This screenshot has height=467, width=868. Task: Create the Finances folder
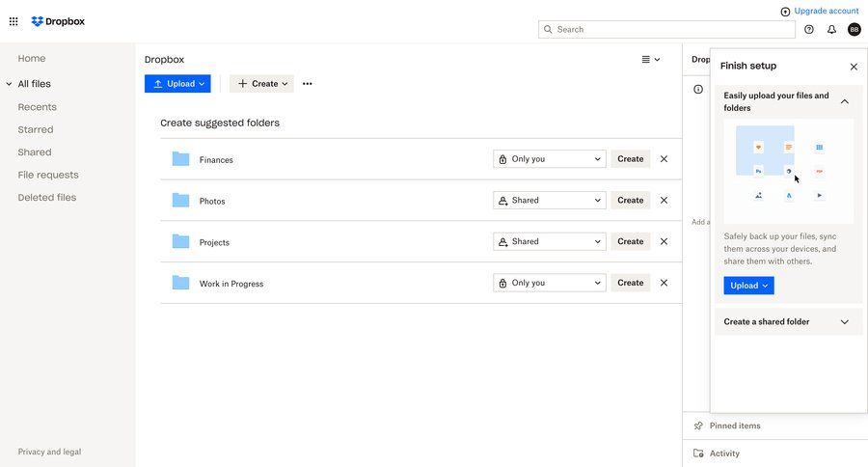point(631,159)
